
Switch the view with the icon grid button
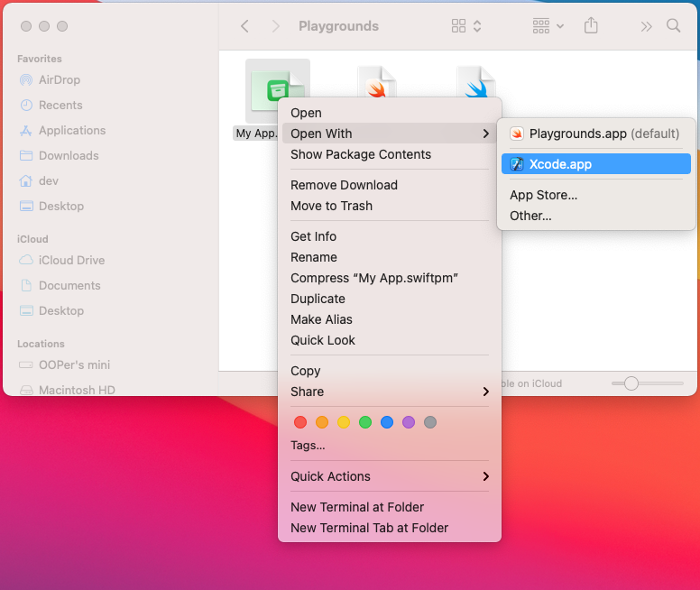pyautogui.click(x=458, y=26)
